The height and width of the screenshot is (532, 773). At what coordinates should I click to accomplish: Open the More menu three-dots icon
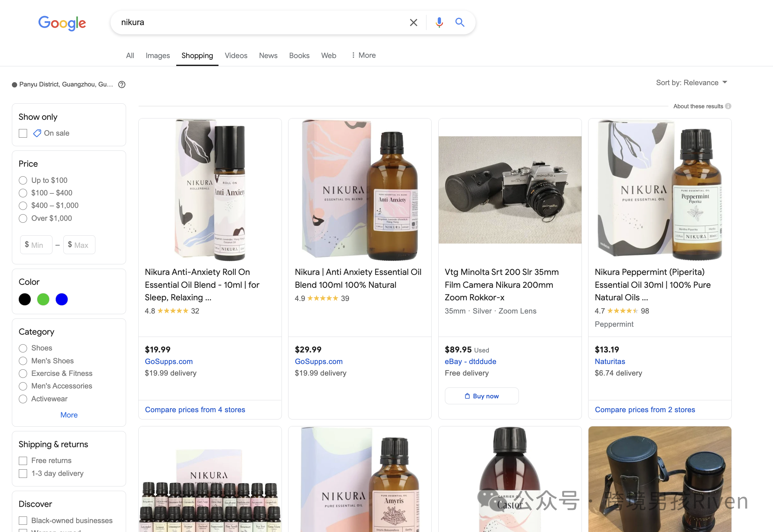pyautogui.click(x=353, y=55)
